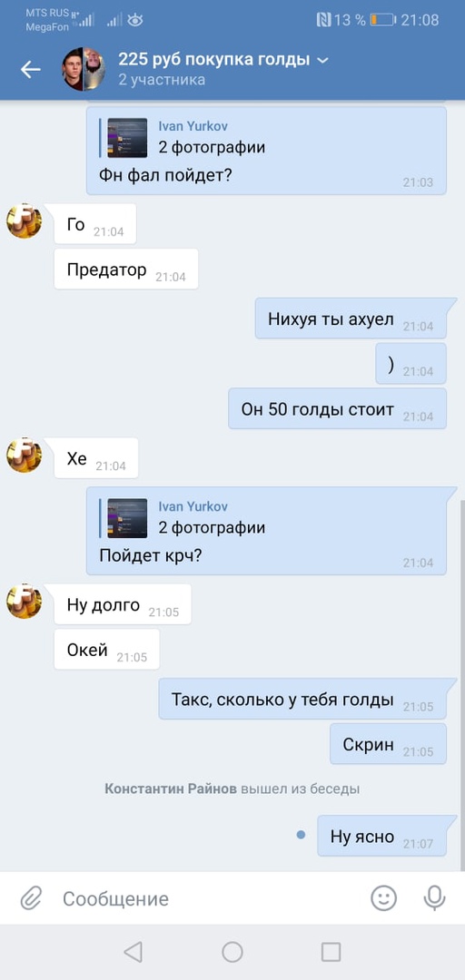Tap the 'Константин Райнов' name in the leave notice

171,789
